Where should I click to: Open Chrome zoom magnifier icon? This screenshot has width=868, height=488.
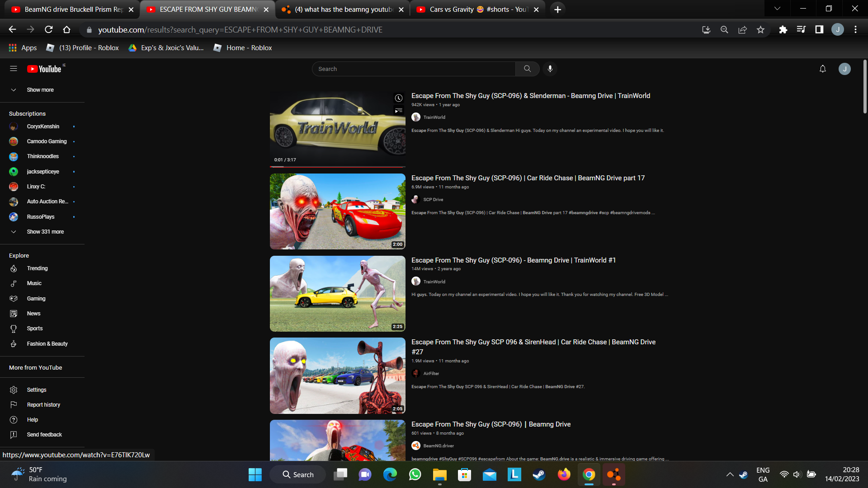click(724, 29)
